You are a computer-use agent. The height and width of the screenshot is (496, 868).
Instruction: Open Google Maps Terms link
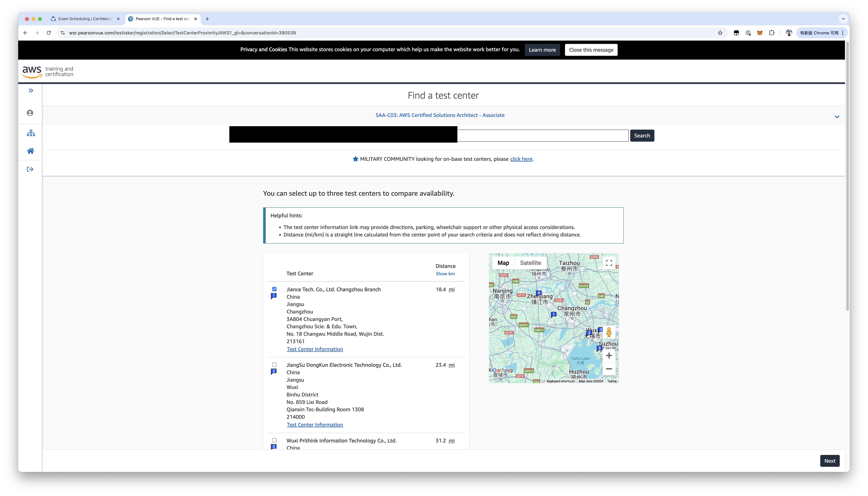point(612,381)
